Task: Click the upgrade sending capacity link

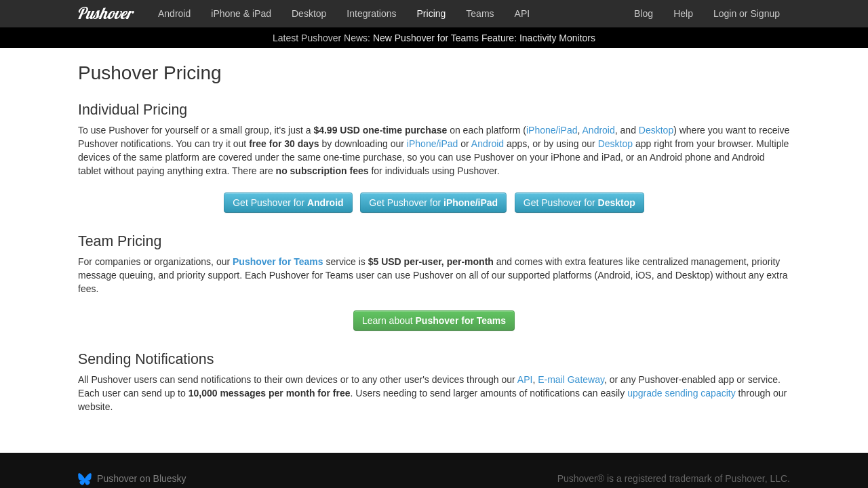Action: tap(681, 393)
